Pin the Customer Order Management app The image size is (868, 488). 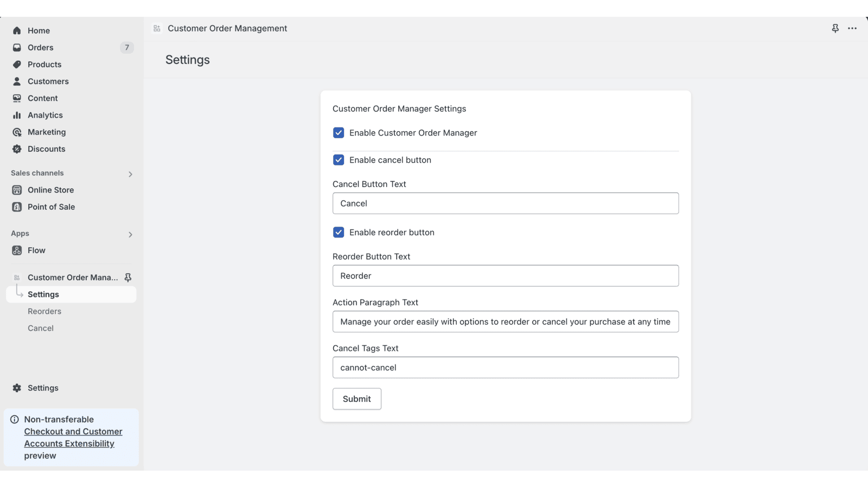pyautogui.click(x=127, y=277)
